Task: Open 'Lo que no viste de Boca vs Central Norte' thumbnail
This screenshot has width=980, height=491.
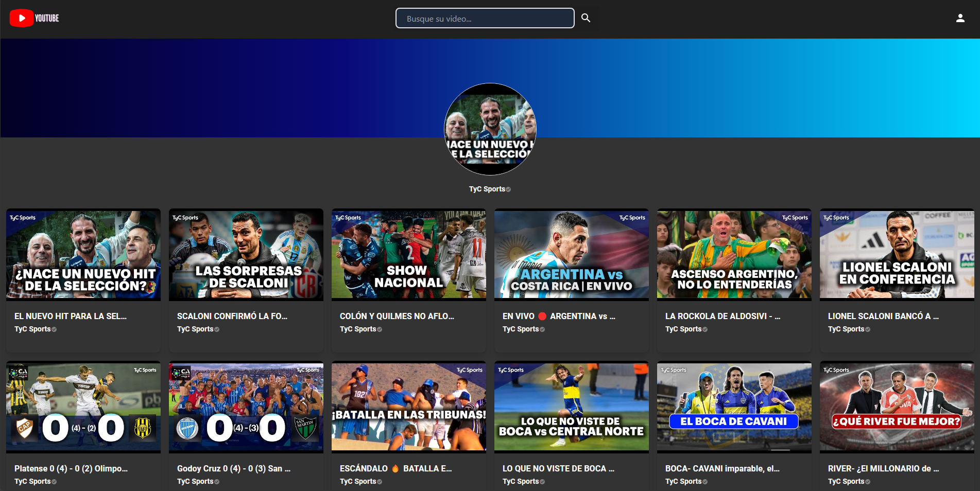Action: [572, 407]
